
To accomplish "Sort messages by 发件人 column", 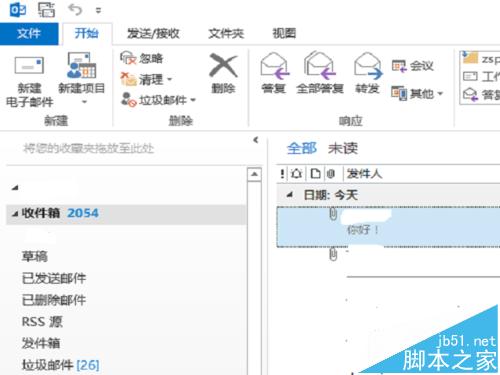I will [364, 173].
